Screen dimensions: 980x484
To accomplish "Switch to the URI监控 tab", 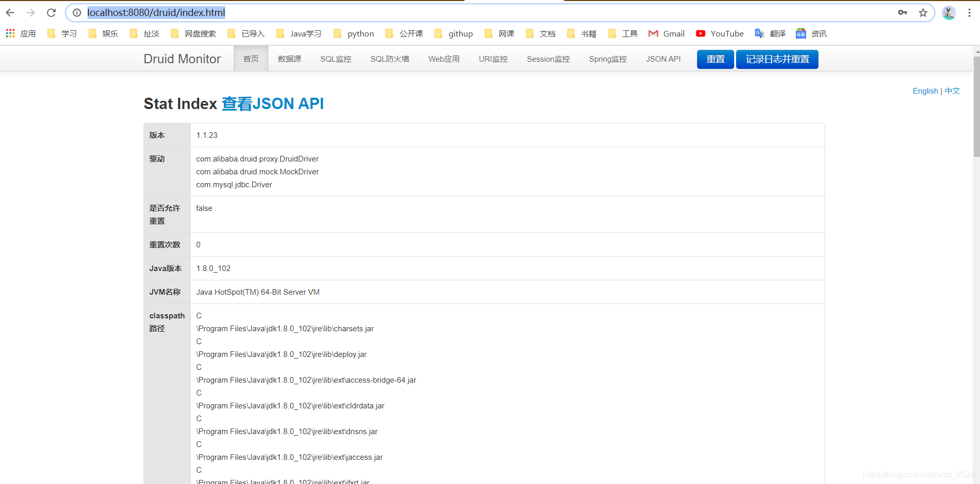I will point(493,59).
